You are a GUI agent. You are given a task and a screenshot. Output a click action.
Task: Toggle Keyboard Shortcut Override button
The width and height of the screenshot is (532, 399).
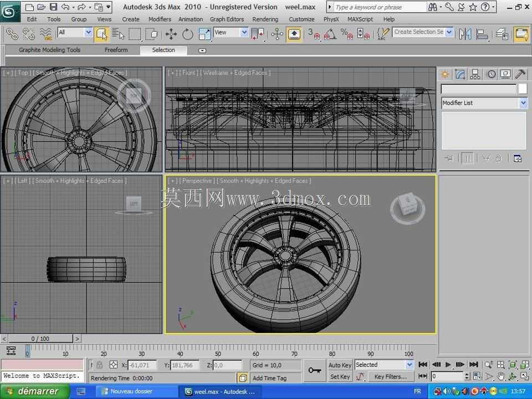pyautogui.click(x=294, y=34)
